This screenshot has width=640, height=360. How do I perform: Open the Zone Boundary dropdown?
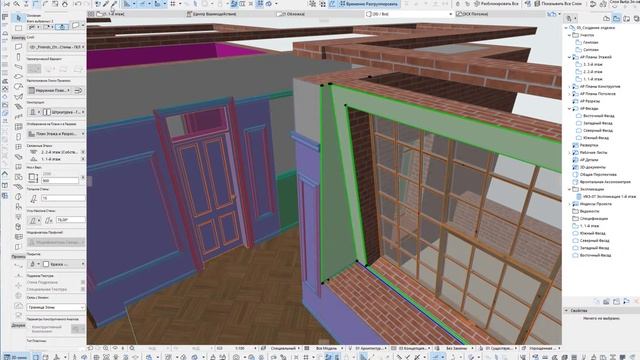click(56, 307)
